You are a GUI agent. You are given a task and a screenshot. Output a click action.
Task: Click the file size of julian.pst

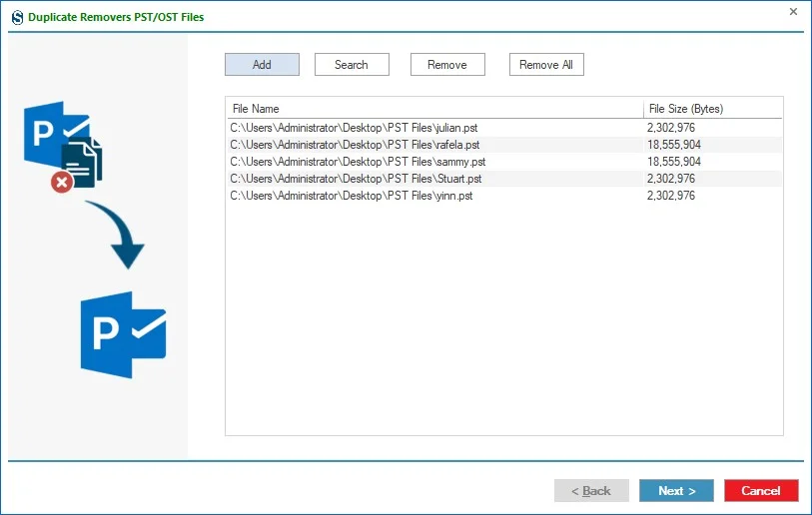coord(670,128)
